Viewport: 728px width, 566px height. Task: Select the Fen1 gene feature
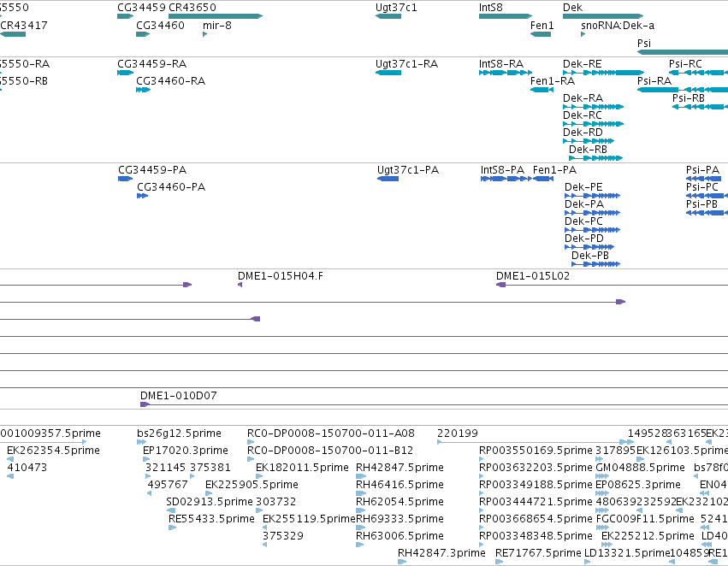click(541, 34)
